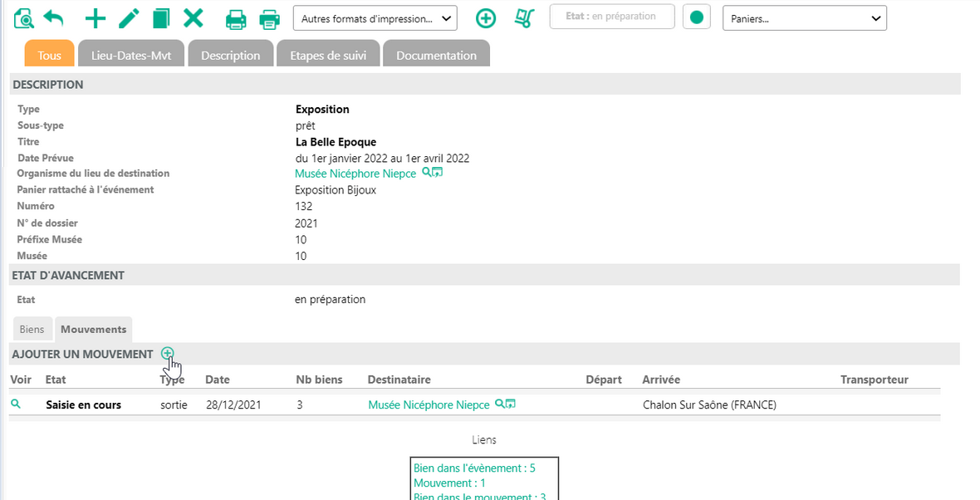Viewport: 980px width, 500px height.
Task: Open the Musée Nicéphore Niepce destination organisation link
Action: (x=355, y=174)
